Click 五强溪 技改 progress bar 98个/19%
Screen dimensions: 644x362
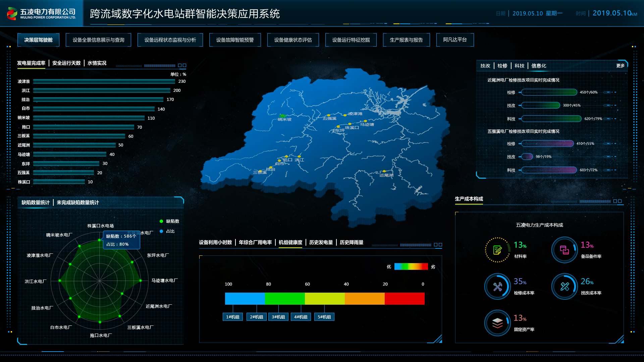point(527,157)
